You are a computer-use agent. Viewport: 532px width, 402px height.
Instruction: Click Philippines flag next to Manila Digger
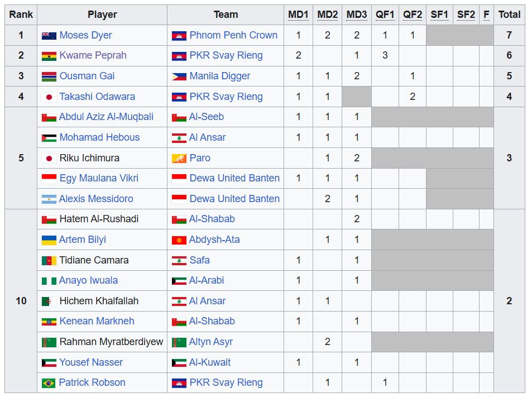(179, 76)
